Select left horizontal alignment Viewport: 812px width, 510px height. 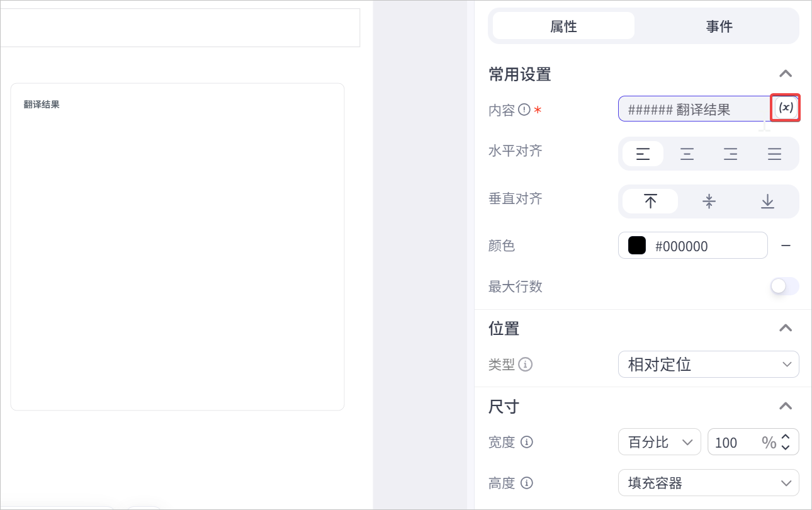[x=643, y=154]
